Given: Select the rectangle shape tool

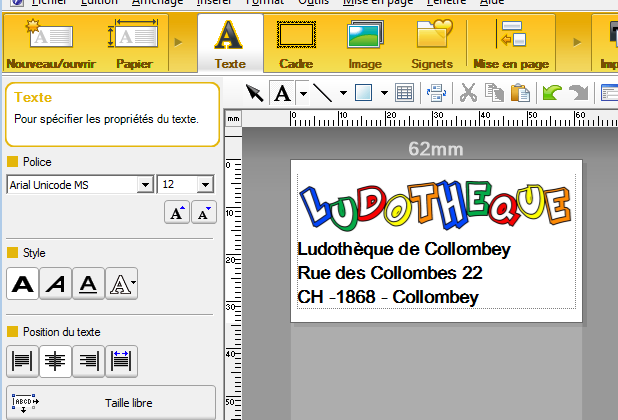Looking at the screenshot, I should (363, 93).
